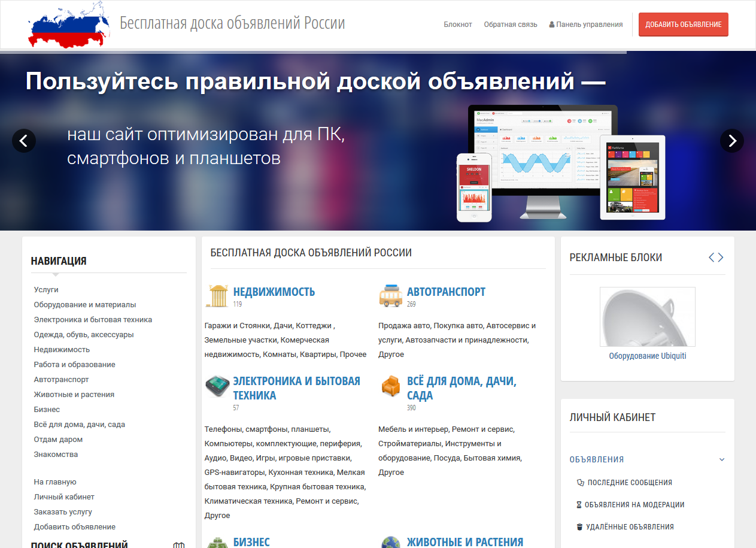The width and height of the screenshot is (756, 548).
Task: Collapse the Объявления section chevron
Action: point(722,460)
